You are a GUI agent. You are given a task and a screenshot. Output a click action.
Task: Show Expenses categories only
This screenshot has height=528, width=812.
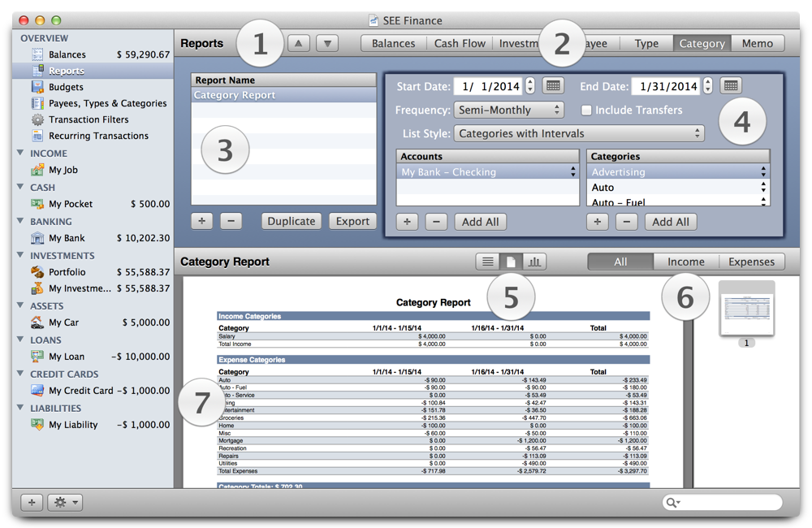point(751,262)
